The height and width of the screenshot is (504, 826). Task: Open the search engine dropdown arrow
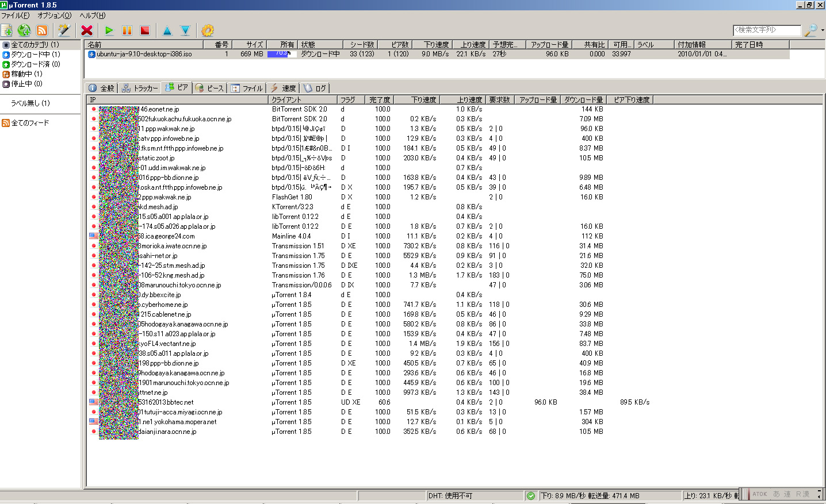[823, 30]
